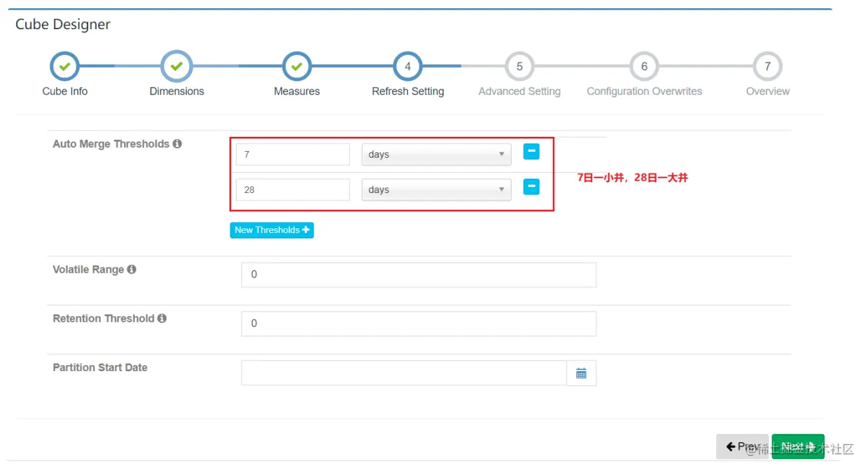Click the Configuration Overwrites step label
Image resolution: width=868 pixels, height=470 pixels.
(644, 91)
